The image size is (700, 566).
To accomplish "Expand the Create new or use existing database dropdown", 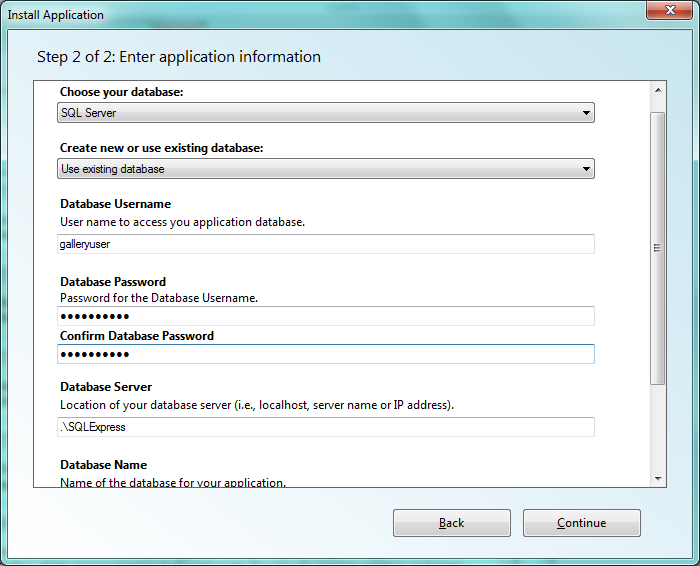I will [325, 169].
